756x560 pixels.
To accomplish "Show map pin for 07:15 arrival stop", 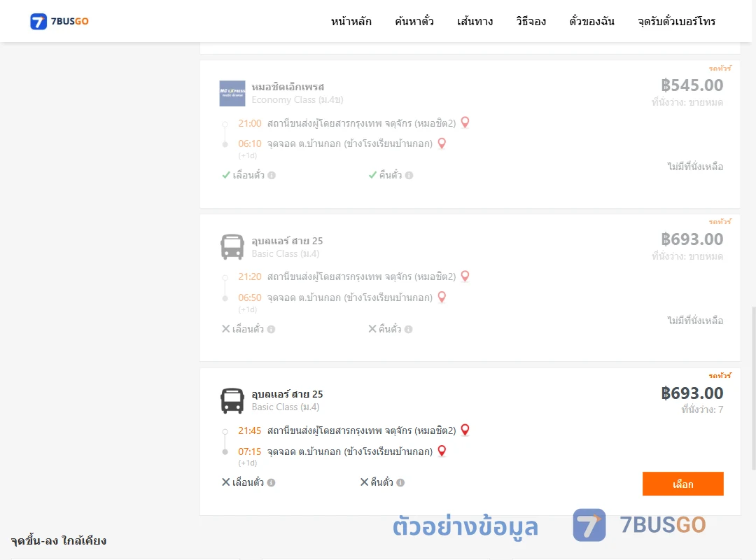I will pos(442,451).
